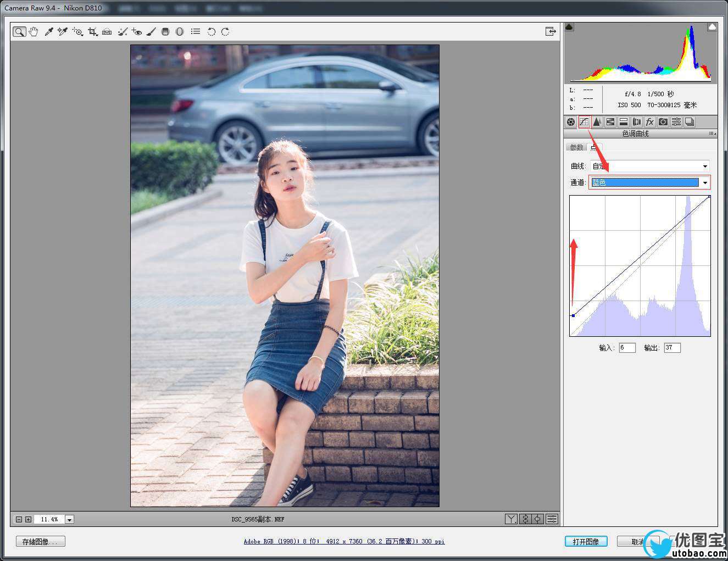728x561 pixels.
Task: Toggle full screen mode icon
Action: 551,32
